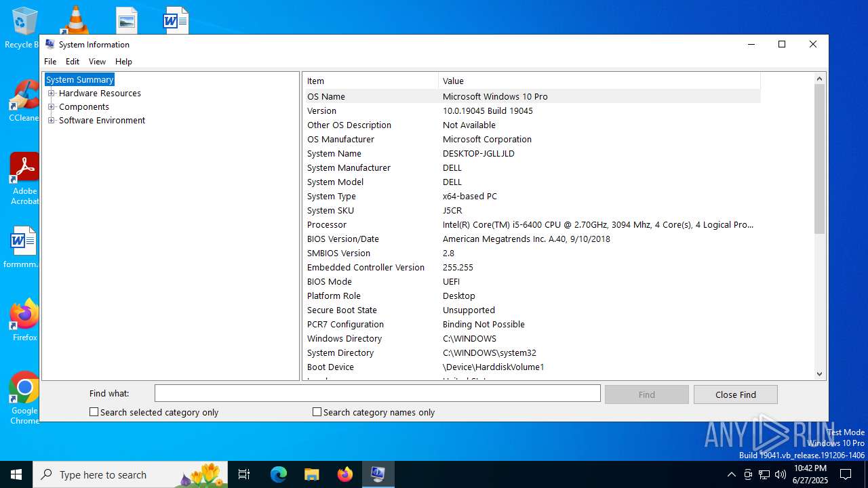Open the File menu

[x=50, y=62]
